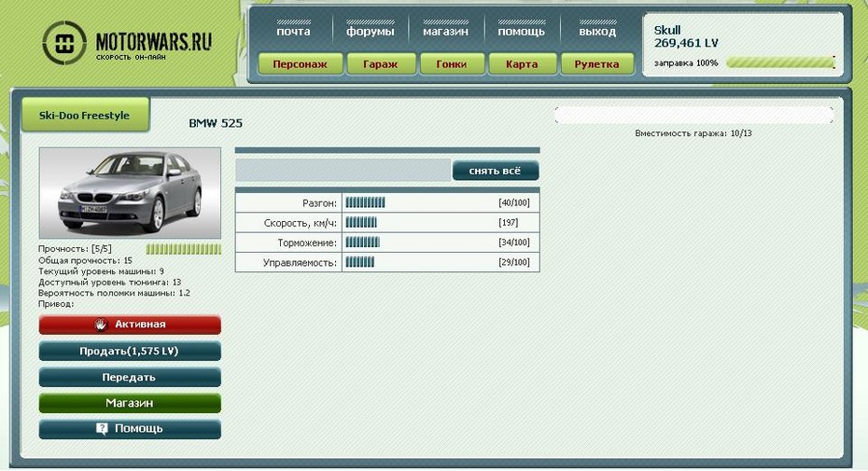
Task: Click the снять всё button
Action: 496,171
